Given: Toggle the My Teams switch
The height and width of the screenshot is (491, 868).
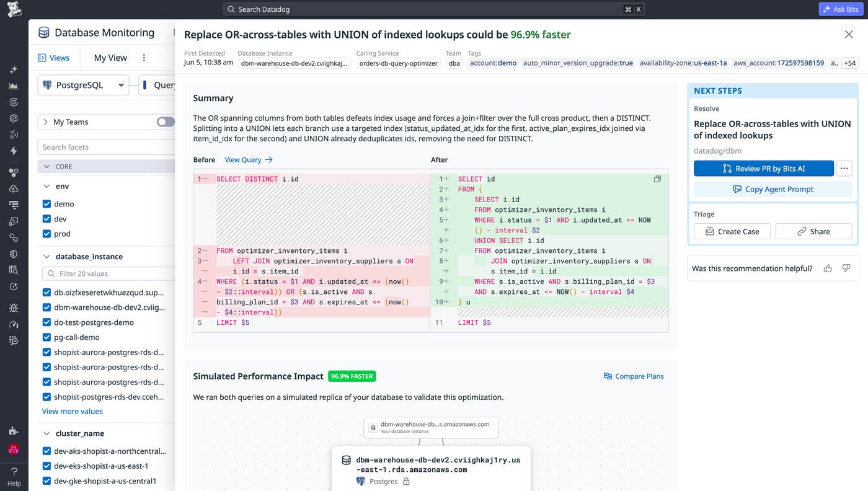Looking at the screenshot, I should pos(166,122).
